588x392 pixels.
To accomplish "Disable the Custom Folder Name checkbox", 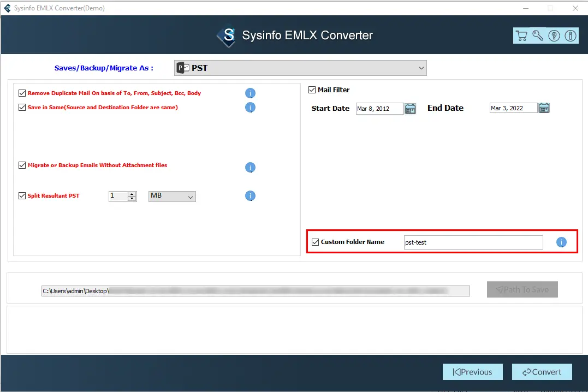I will click(x=315, y=242).
